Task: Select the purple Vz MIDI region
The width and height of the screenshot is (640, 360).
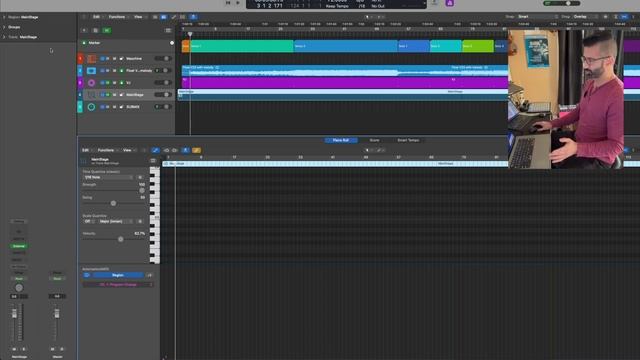Action: pos(344,83)
